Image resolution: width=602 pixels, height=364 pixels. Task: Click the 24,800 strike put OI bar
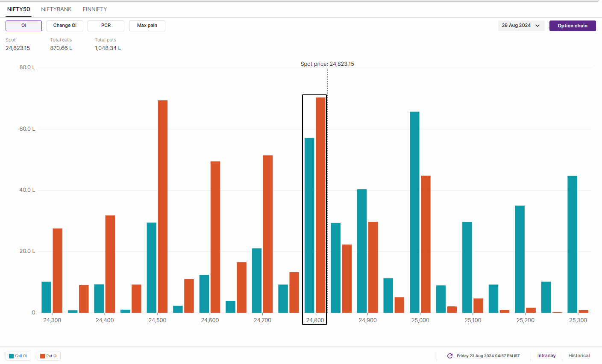[x=320, y=205]
